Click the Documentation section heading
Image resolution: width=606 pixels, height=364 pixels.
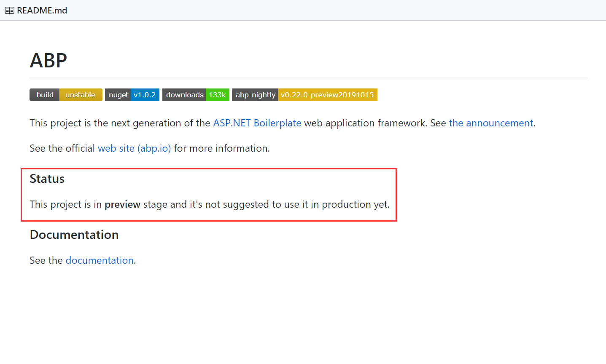coord(74,235)
